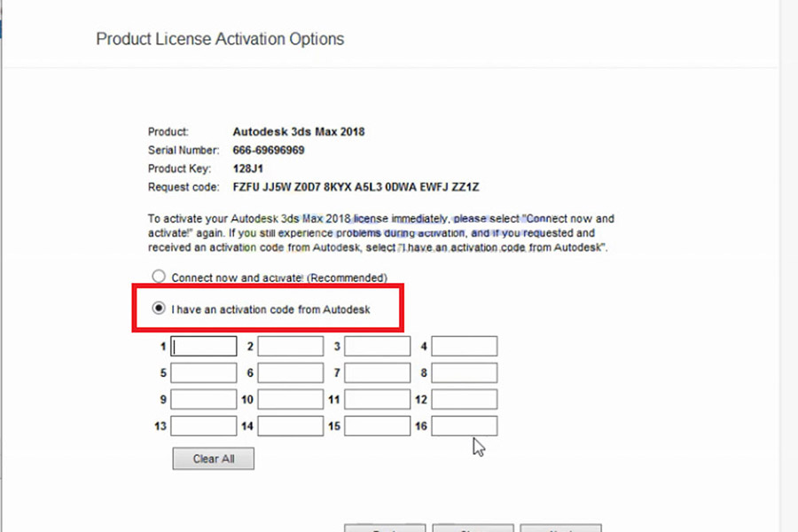Focus activation code field 4
The height and width of the screenshot is (532, 798).
(465, 347)
